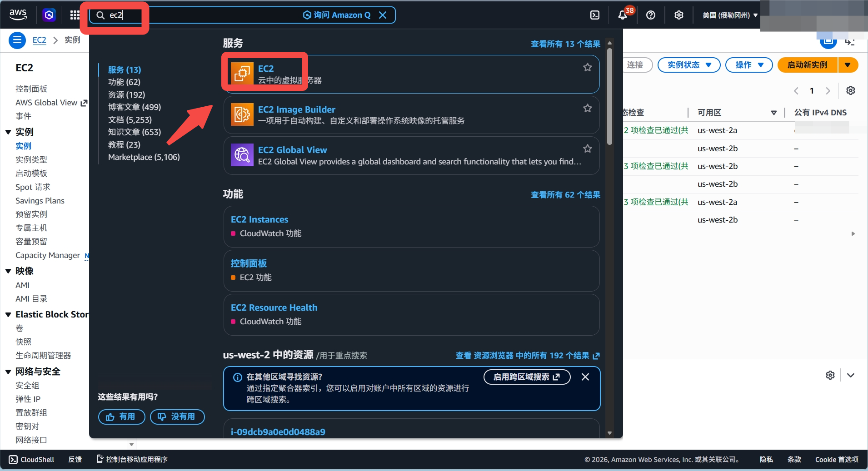Sort or filter the availability zone column

(773, 113)
